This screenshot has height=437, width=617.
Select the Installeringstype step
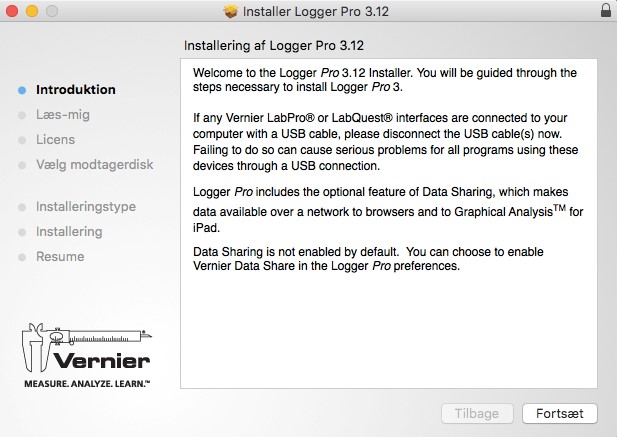[86, 207]
